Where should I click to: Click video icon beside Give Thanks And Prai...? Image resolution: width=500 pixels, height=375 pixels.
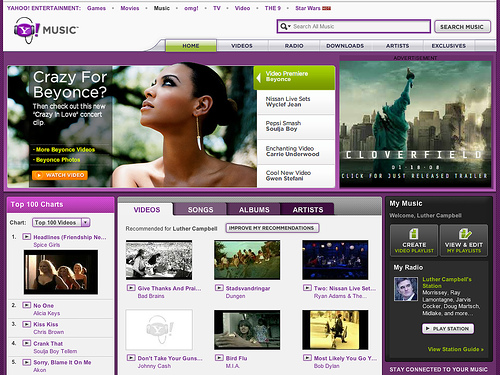tap(131, 288)
